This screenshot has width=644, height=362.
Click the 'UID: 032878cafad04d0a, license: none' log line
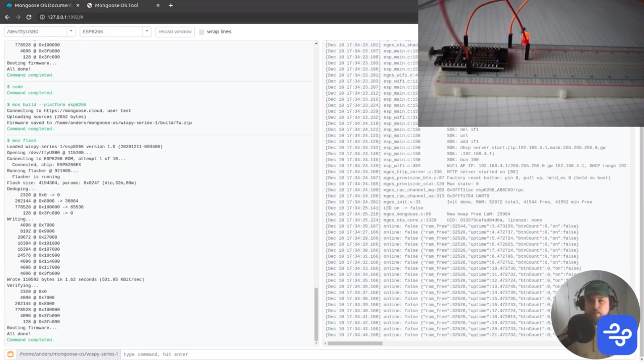434,220
